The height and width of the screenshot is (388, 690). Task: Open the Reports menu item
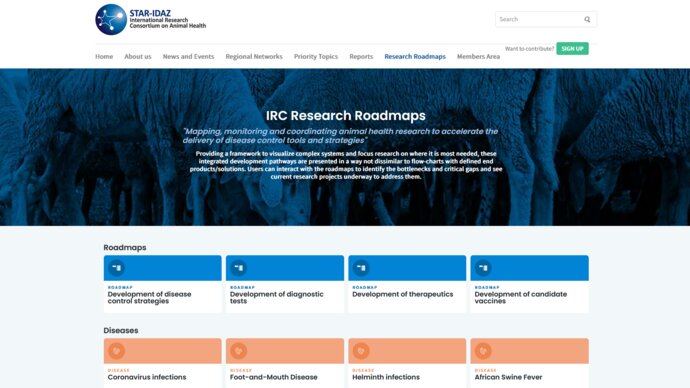[361, 56]
